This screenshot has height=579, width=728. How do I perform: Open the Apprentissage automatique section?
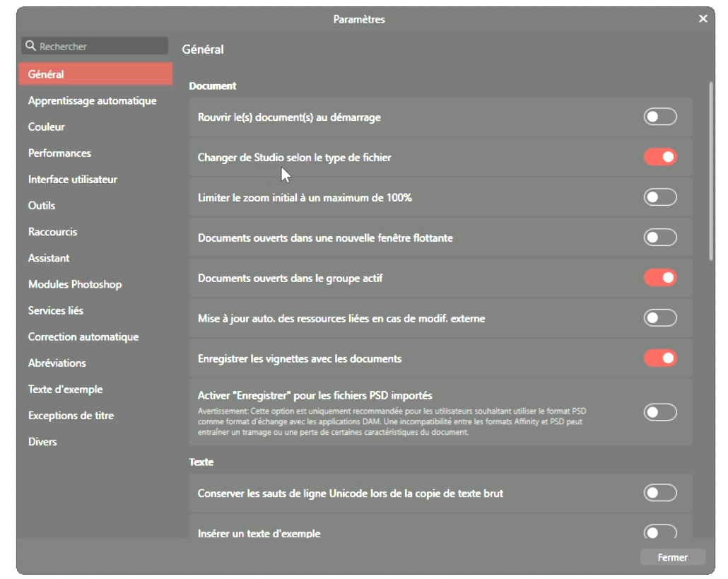pyautogui.click(x=92, y=101)
